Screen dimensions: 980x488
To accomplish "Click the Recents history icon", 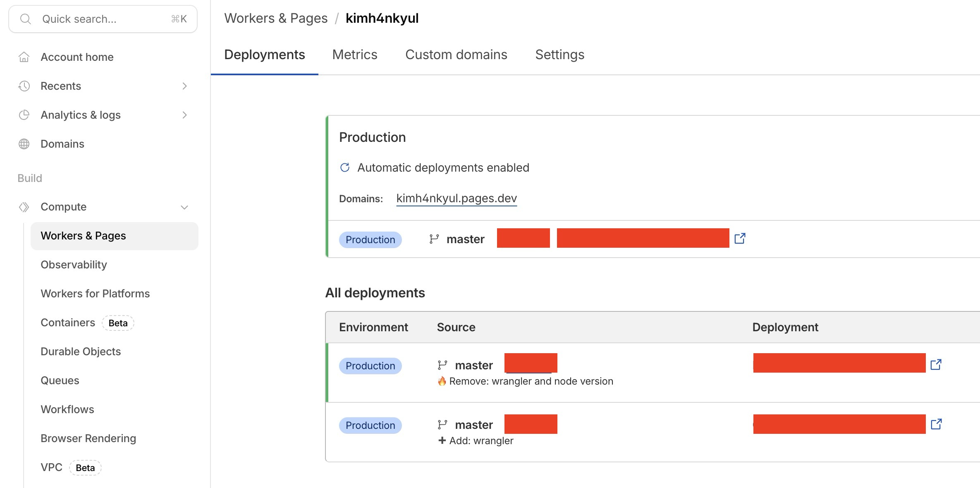I will pos(24,86).
